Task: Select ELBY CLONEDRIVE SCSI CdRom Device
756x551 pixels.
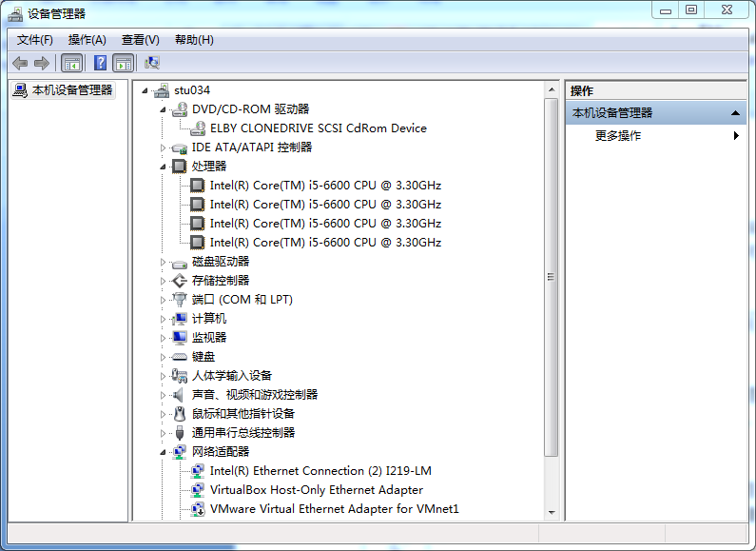Action: click(x=319, y=128)
